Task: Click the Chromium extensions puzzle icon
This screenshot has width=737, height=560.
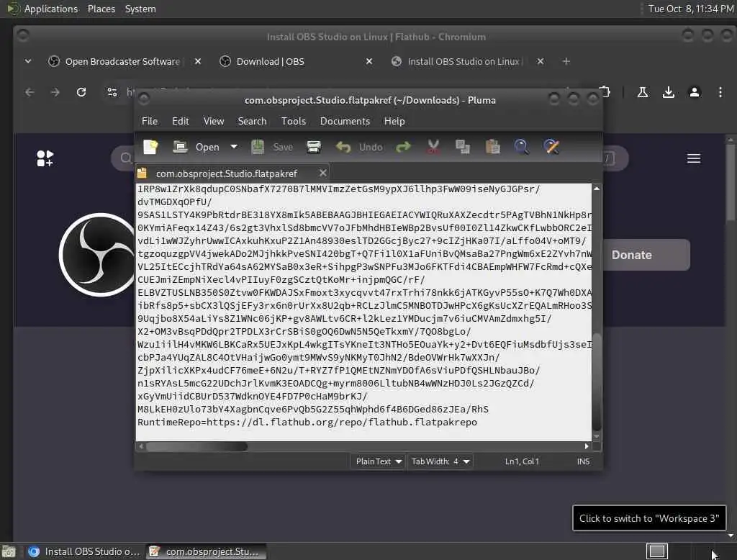Action: 605,92
